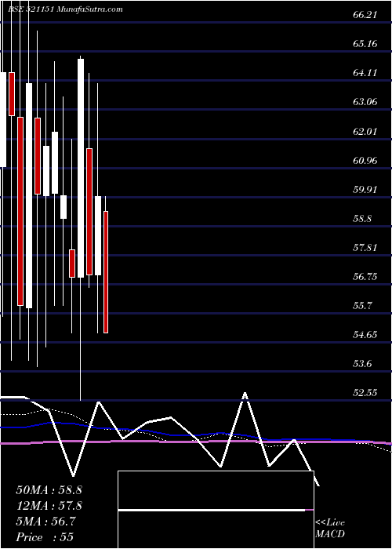Viewport: 392px width, 549px height.
Task: Click the 5MA : 56.7 legend text
Action: tap(45, 522)
